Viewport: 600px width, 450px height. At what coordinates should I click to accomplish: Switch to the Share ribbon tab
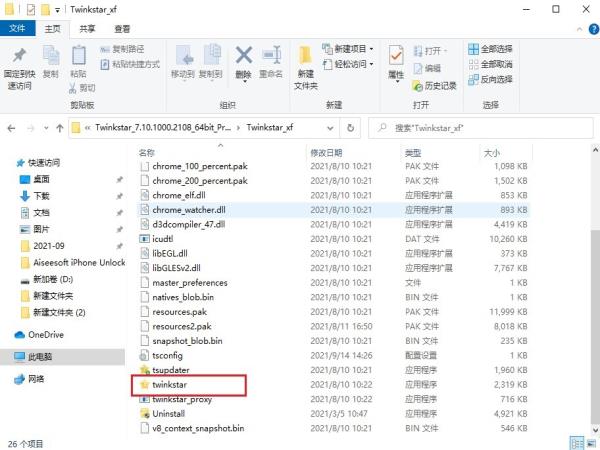pos(87,29)
